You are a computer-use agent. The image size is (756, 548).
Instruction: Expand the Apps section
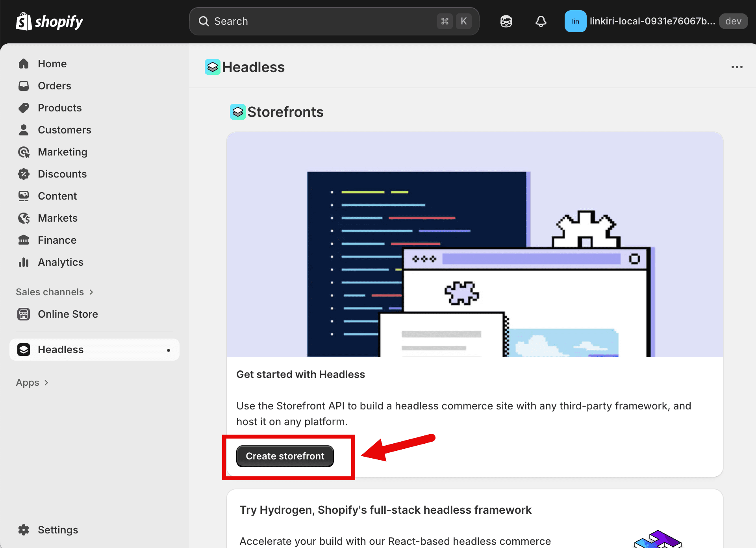(x=33, y=382)
